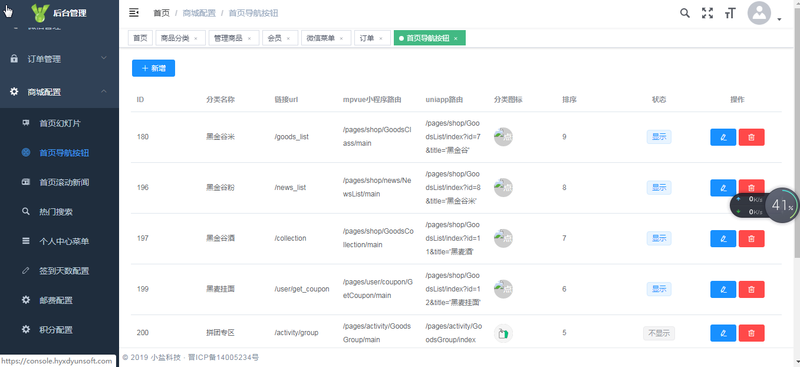Toggle fullscreen mode icon
This screenshot has width=800, height=367.
click(x=707, y=13)
